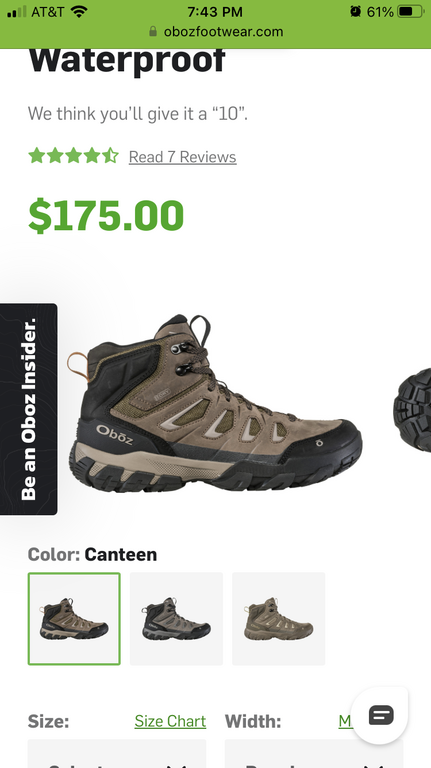Pick the olive third color boot swatch
Image resolution: width=431 pixels, height=768 pixels.
pos(279,619)
